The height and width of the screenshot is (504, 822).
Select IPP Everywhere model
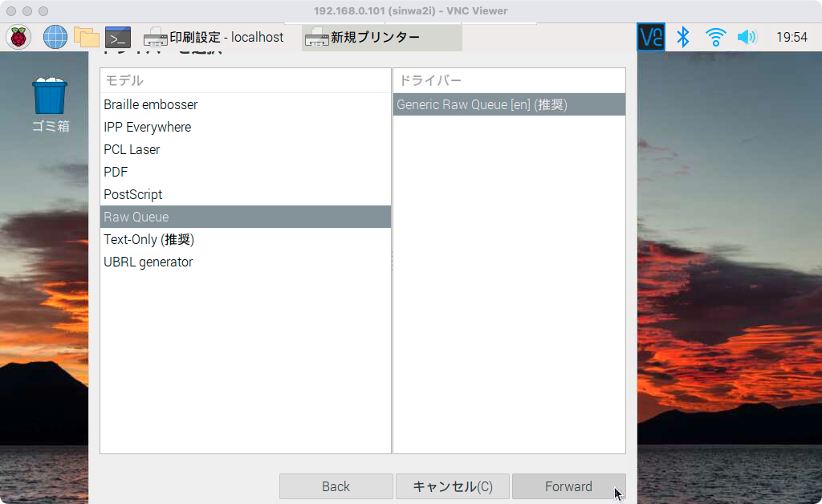(x=148, y=127)
